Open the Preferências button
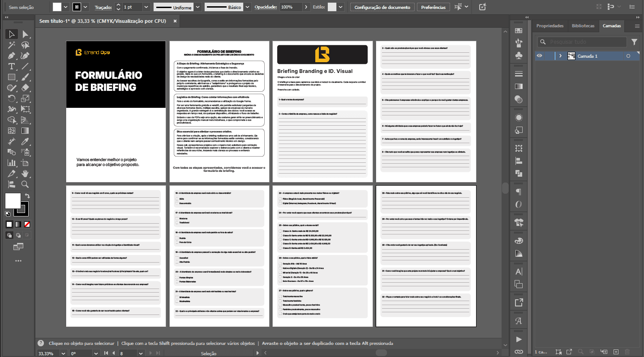The height and width of the screenshot is (357, 644). [x=433, y=7]
